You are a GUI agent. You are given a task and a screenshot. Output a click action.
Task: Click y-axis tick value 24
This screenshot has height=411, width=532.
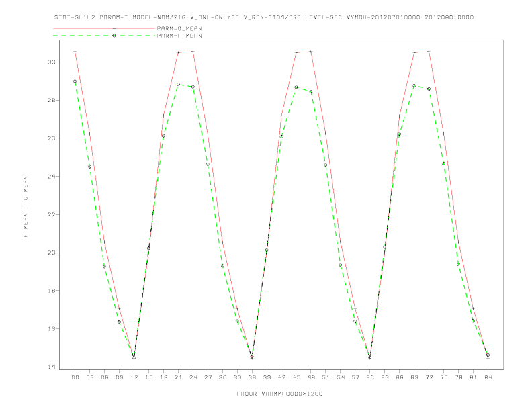[x=52, y=177]
